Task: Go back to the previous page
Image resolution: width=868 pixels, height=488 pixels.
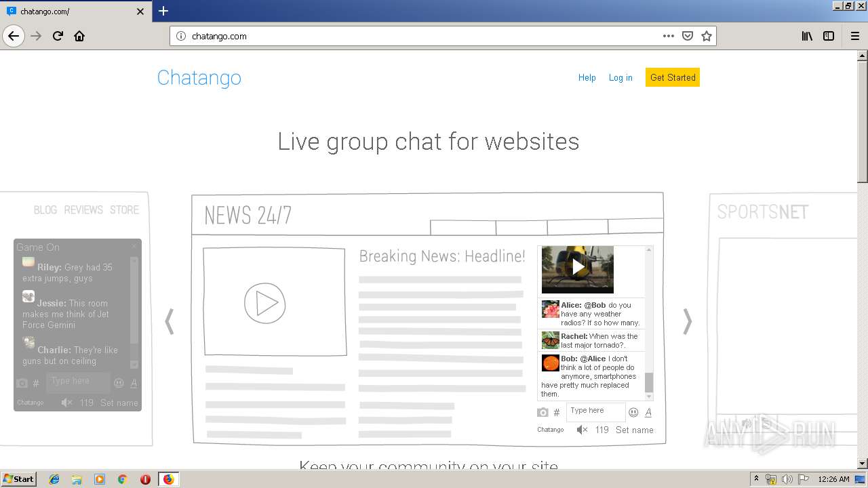Action: [14, 36]
